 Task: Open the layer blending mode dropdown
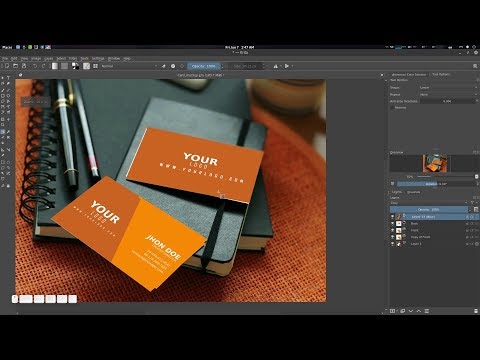coord(429,203)
